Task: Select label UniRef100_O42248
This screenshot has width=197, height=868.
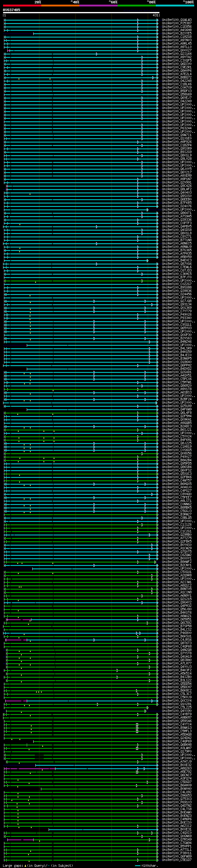Action: click(x=177, y=81)
